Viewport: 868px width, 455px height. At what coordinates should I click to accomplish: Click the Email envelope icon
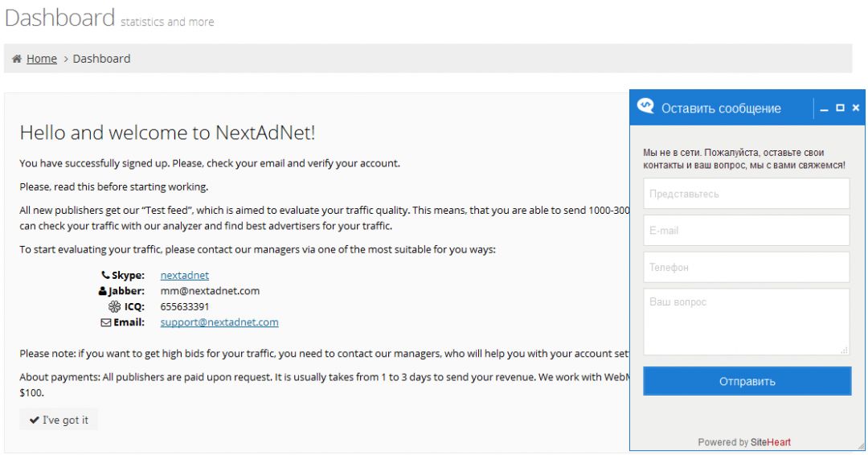[106, 322]
